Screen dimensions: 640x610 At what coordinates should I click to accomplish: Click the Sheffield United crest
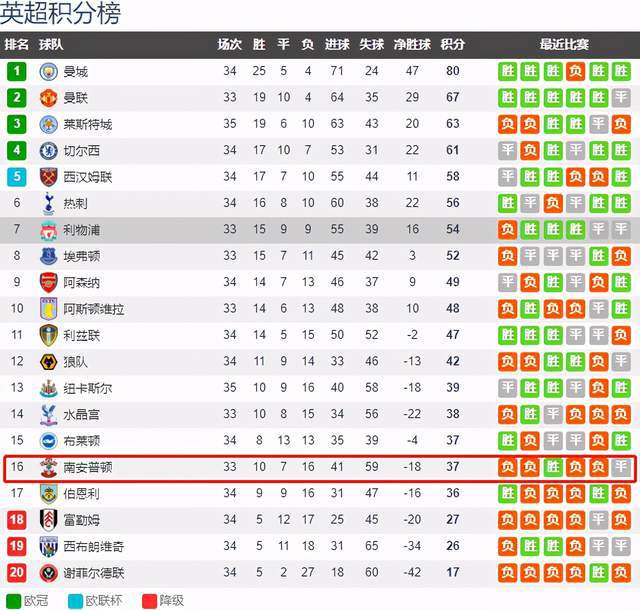pyautogui.click(x=48, y=573)
